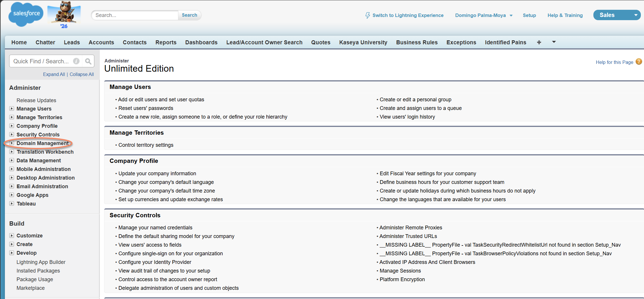The width and height of the screenshot is (644, 299).
Task: Expand the Manage Users tree node
Action: (x=12, y=108)
